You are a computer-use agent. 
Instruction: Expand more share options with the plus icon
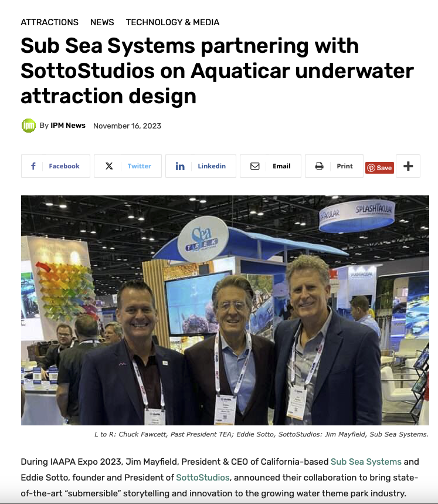coord(408,166)
